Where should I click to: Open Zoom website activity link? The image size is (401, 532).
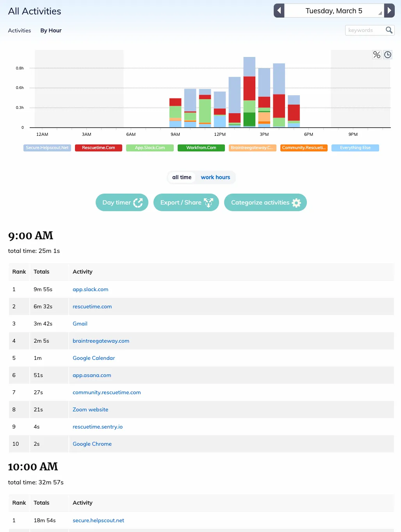(x=91, y=409)
